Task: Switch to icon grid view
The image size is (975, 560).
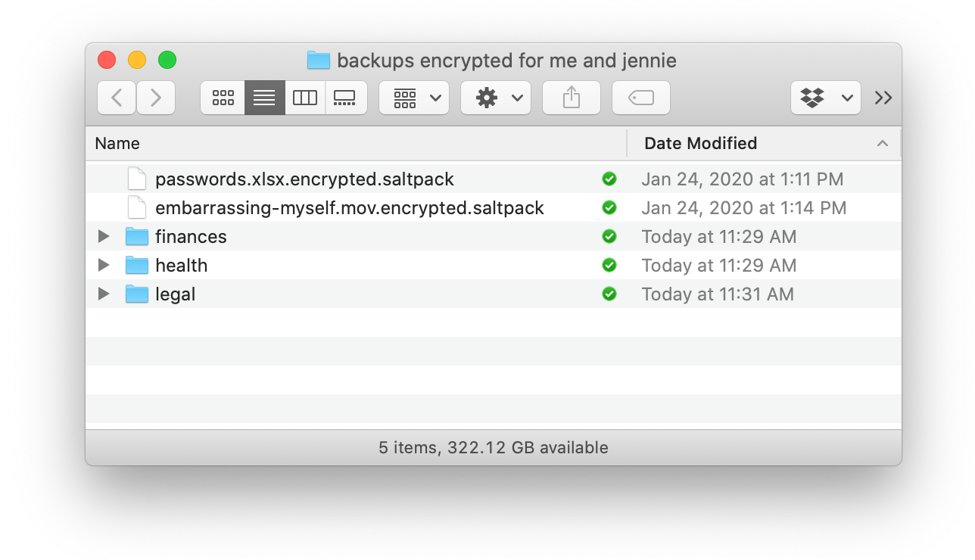Action: coord(223,98)
